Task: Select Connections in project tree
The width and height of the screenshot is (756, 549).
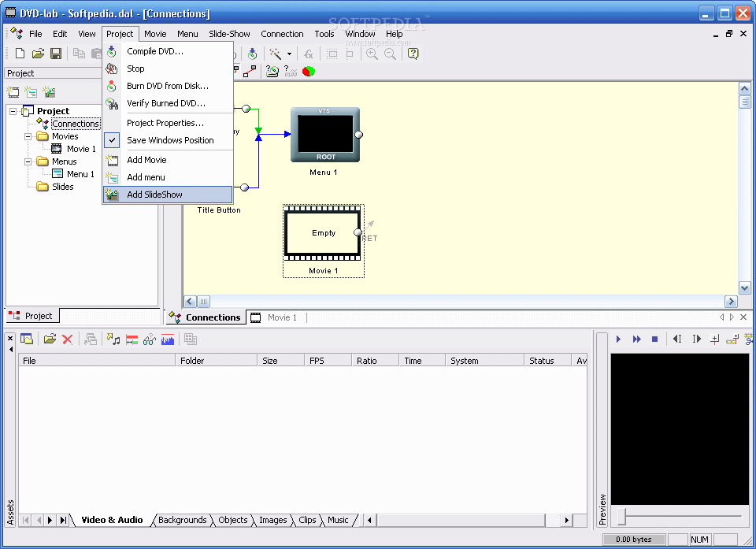Action: 76,124
